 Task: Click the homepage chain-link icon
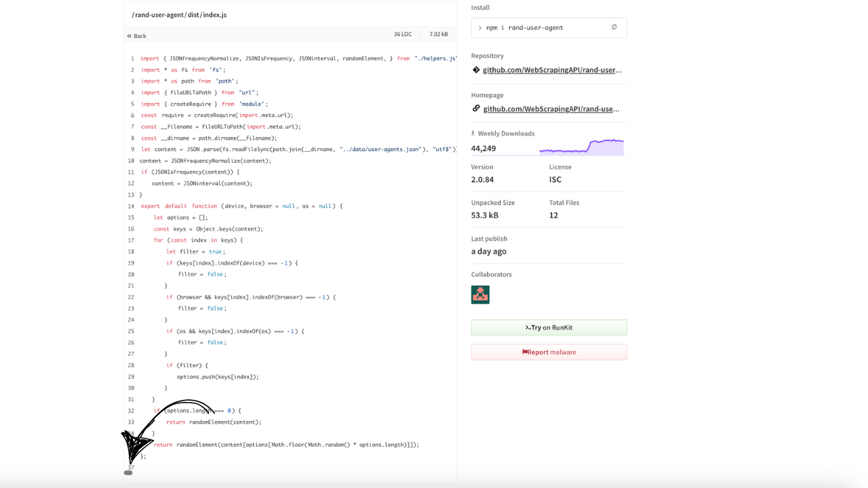[x=476, y=108]
